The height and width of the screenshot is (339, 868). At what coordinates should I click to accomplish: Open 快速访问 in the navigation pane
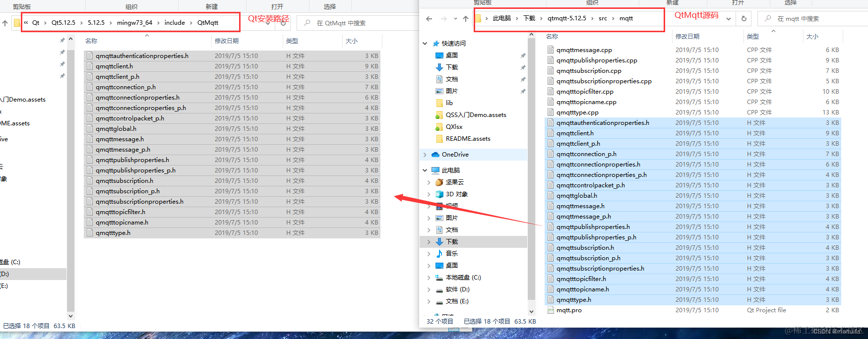click(453, 44)
